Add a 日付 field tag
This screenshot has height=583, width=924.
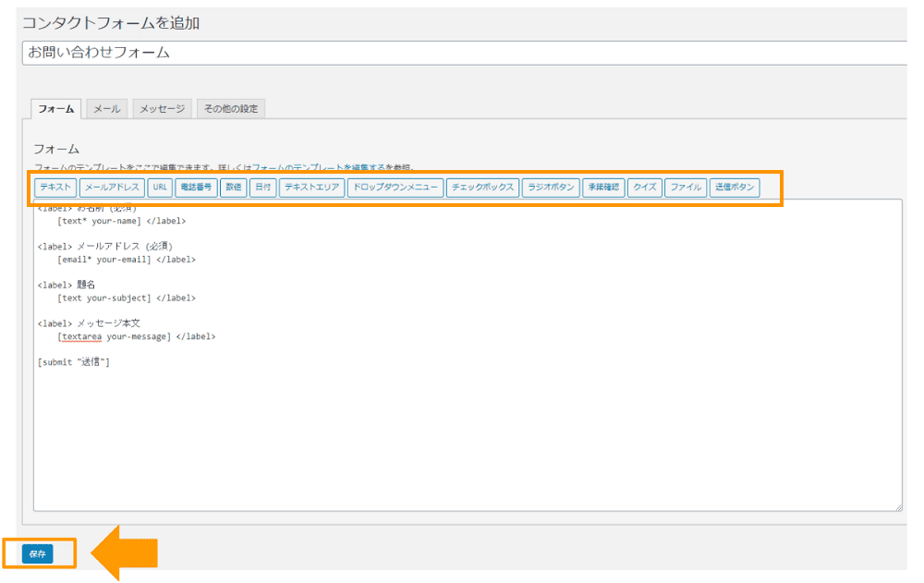point(262,188)
